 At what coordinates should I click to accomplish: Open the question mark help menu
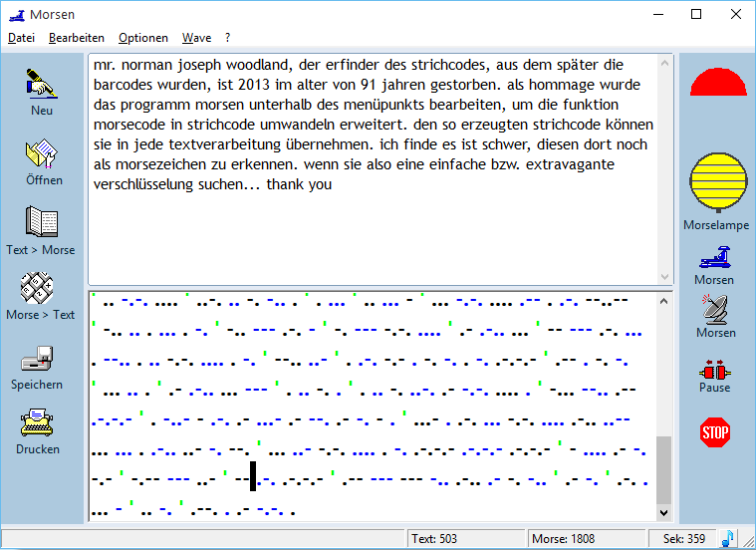pyautogui.click(x=227, y=38)
